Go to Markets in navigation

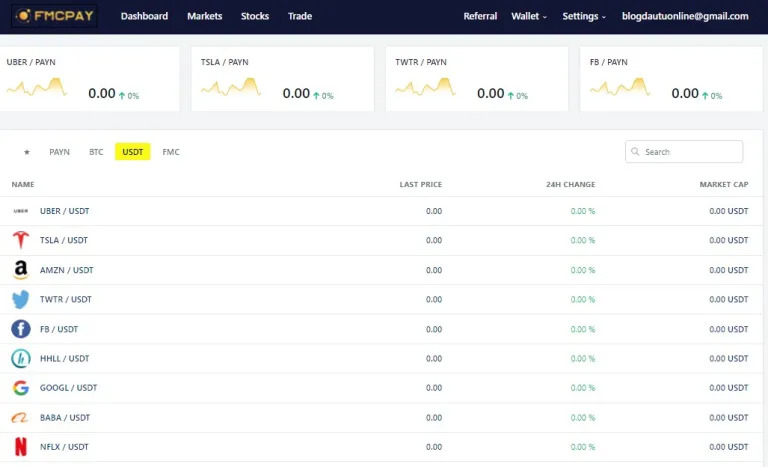(205, 16)
